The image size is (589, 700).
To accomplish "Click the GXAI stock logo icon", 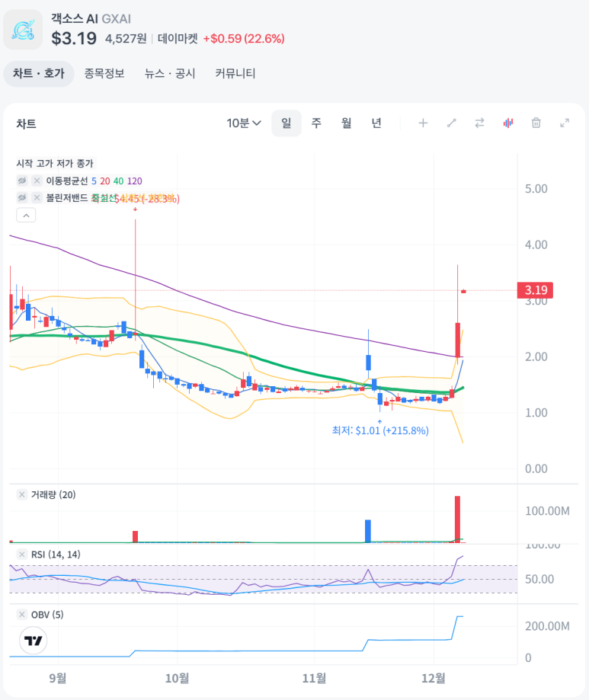I will click(23, 30).
